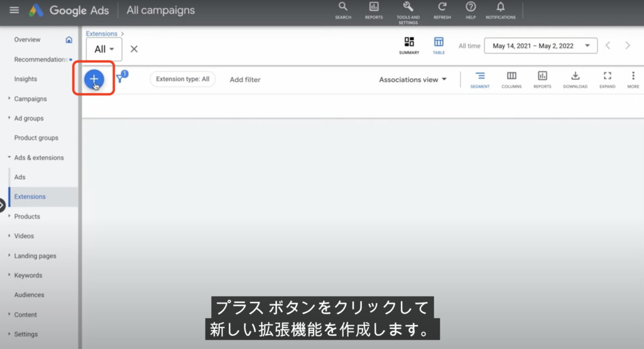This screenshot has height=349, width=644.
Task: Open the Help question mark icon
Action: coord(471,9)
